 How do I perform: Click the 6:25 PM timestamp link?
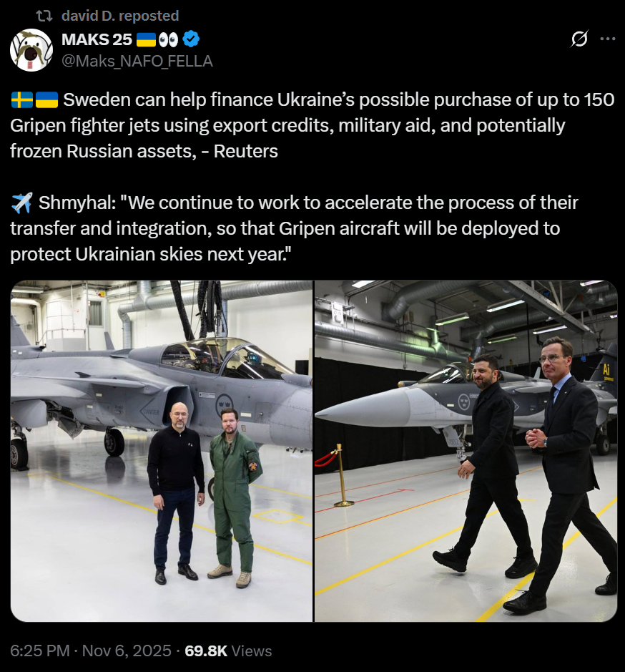40,651
